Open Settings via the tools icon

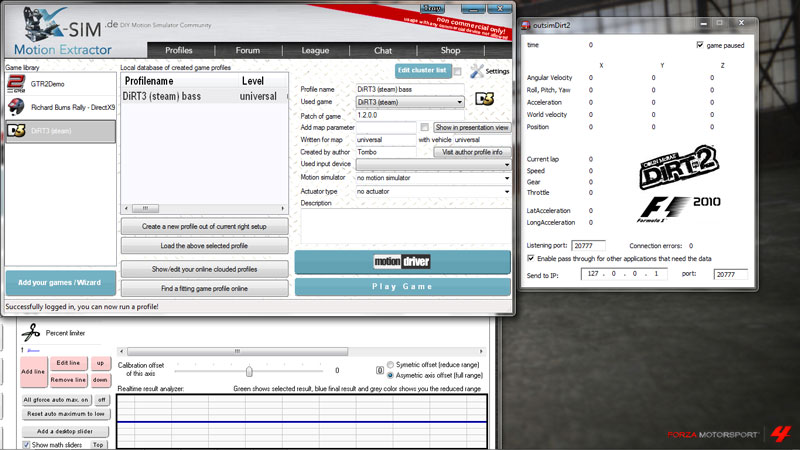pos(477,71)
